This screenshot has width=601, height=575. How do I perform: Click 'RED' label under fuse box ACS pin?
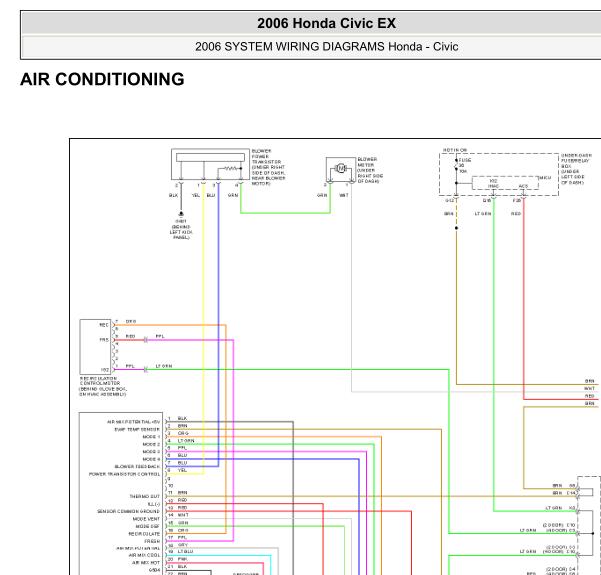516,214
